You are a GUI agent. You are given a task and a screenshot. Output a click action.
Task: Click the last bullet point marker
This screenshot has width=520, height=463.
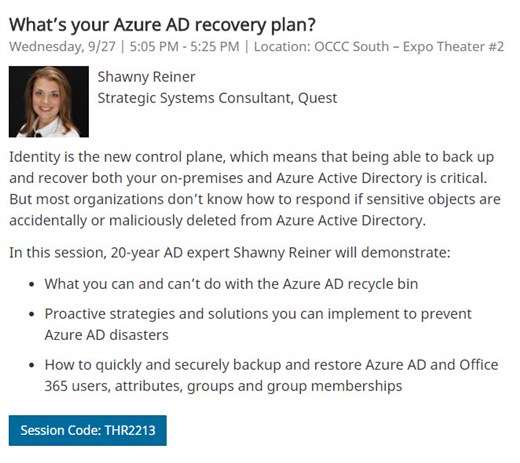click(x=32, y=365)
